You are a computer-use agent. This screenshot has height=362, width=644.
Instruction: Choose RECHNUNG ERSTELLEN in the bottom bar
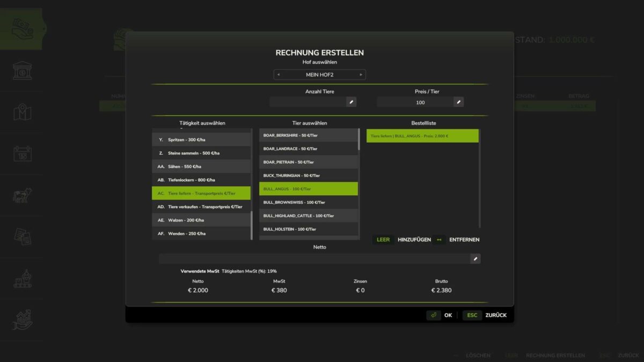coord(555,355)
